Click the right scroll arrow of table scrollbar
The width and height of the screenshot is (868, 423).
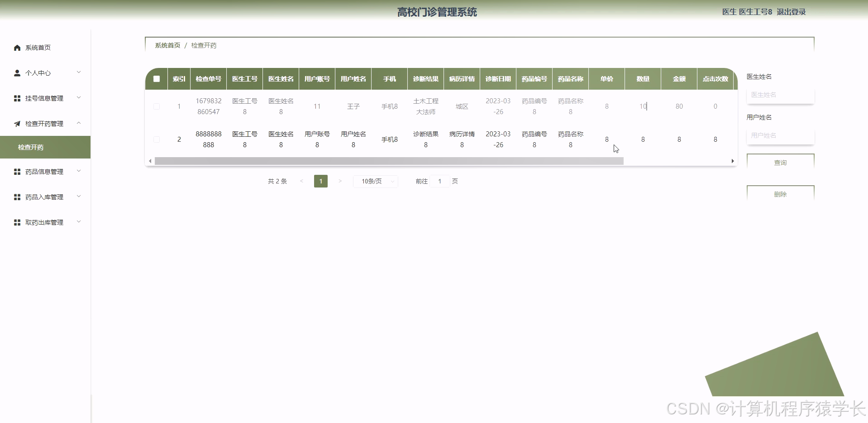point(733,161)
